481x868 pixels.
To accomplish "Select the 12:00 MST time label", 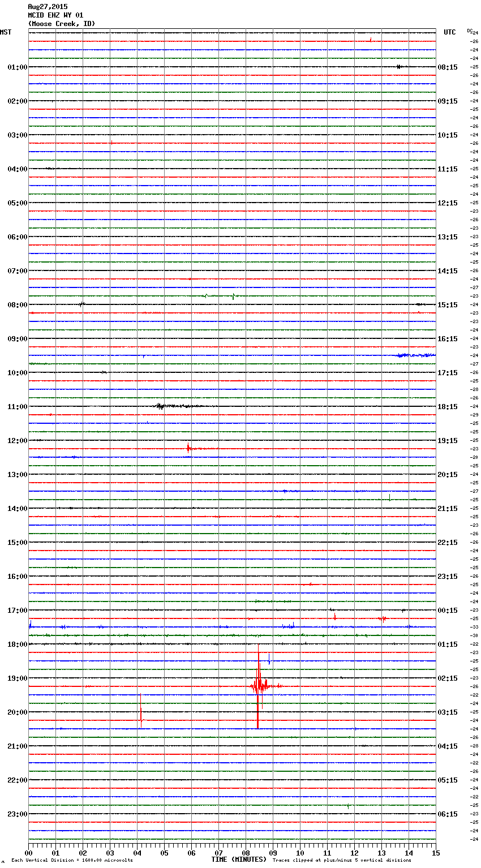I will 18,441.
